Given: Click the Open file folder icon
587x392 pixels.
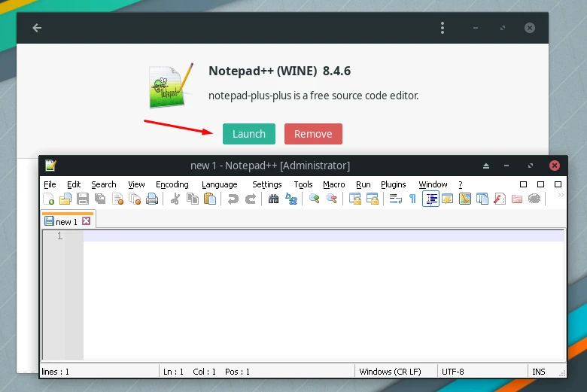Looking at the screenshot, I should point(65,199).
